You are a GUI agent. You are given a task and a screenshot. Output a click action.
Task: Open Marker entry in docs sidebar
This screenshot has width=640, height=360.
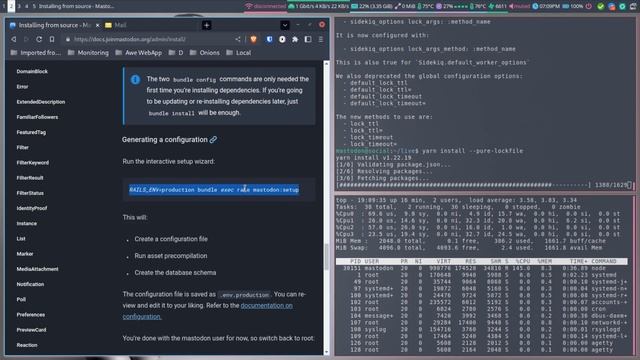pyautogui.click(x=25, y=253)
